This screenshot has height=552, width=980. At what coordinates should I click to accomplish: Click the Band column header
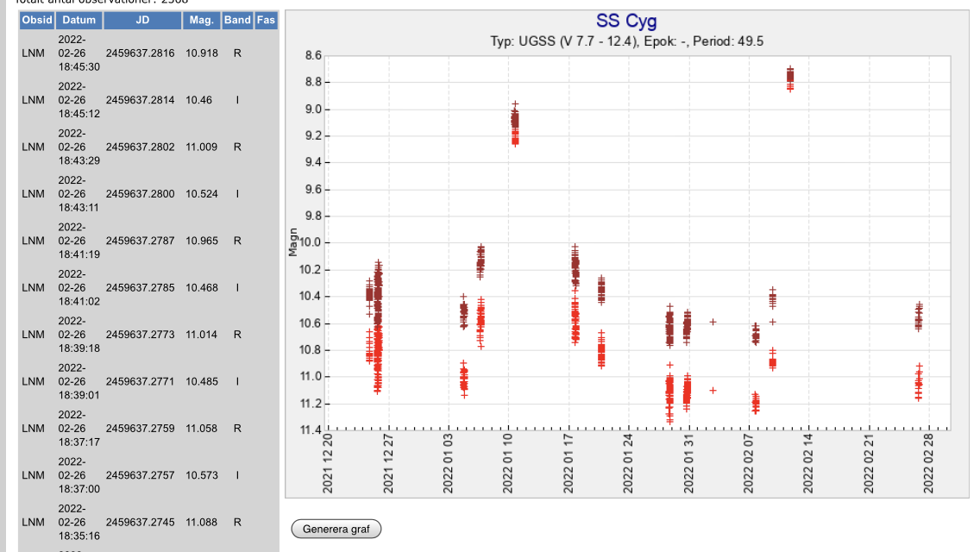237,19
